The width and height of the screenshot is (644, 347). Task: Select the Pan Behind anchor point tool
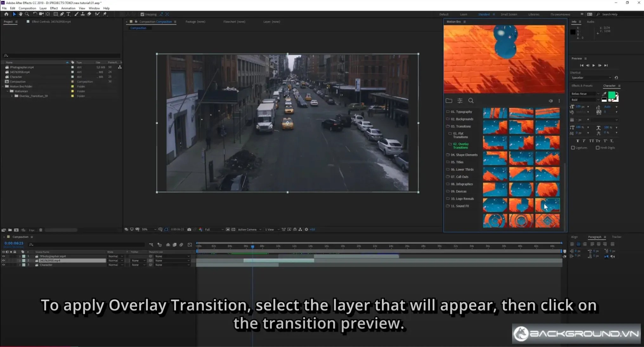pyautogui.click(x=48, y=14)
